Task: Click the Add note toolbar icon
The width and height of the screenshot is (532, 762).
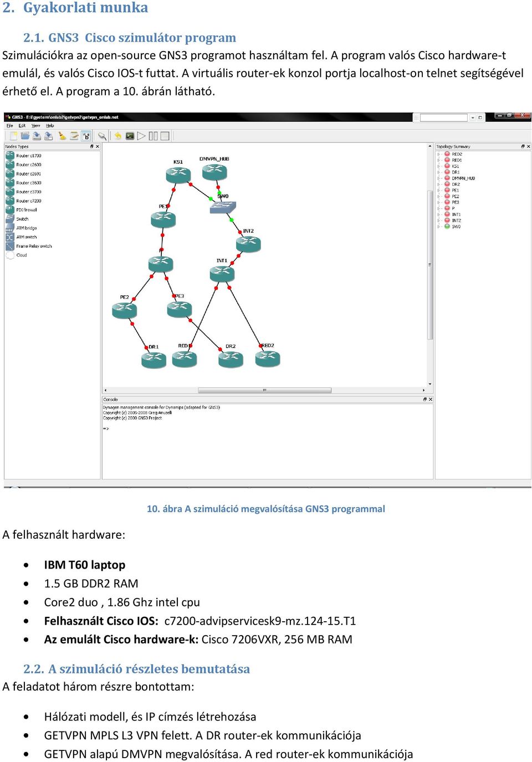Action: point(74,136)
